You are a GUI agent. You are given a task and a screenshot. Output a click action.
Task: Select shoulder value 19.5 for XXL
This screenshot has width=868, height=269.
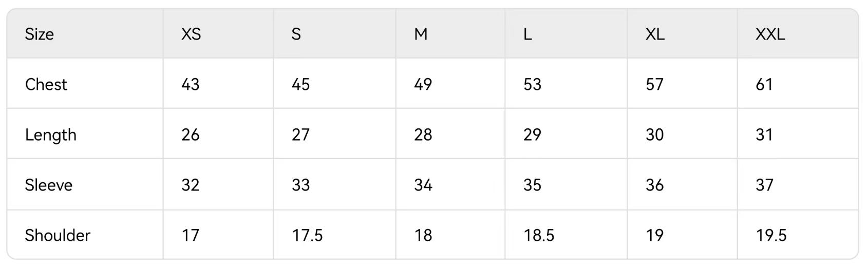pos(771,235)
